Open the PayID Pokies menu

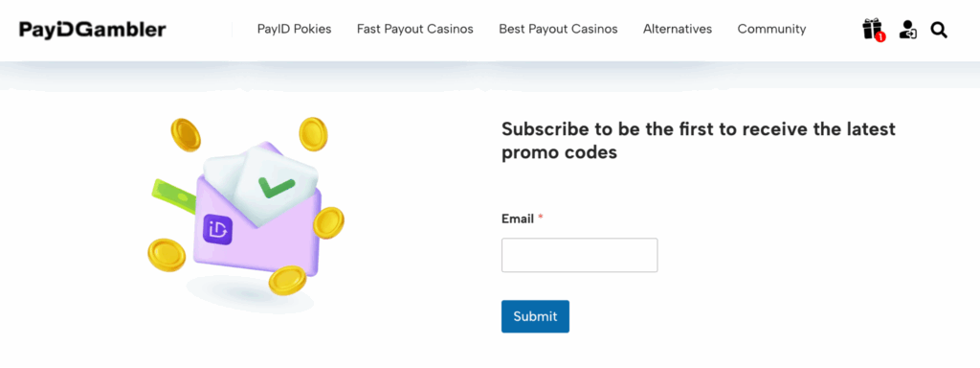295,29
